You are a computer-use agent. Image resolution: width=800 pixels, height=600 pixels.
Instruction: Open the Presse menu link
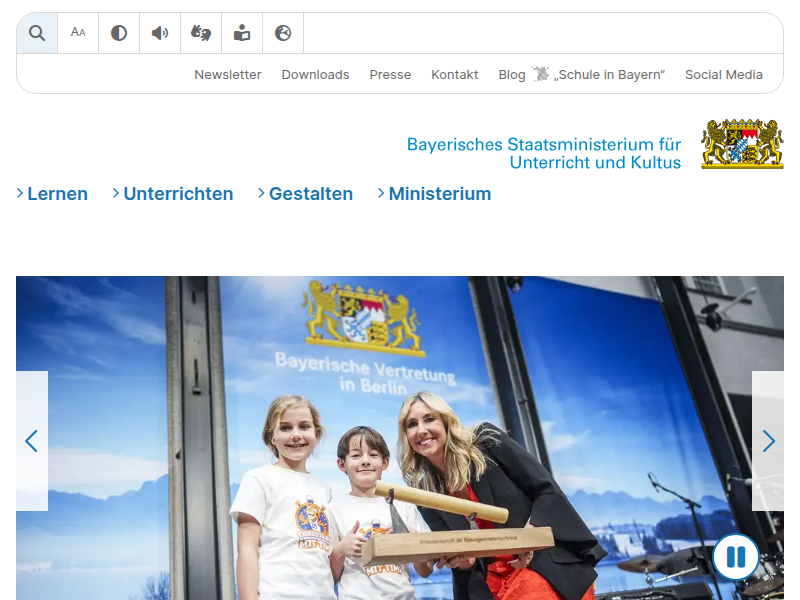390,75
